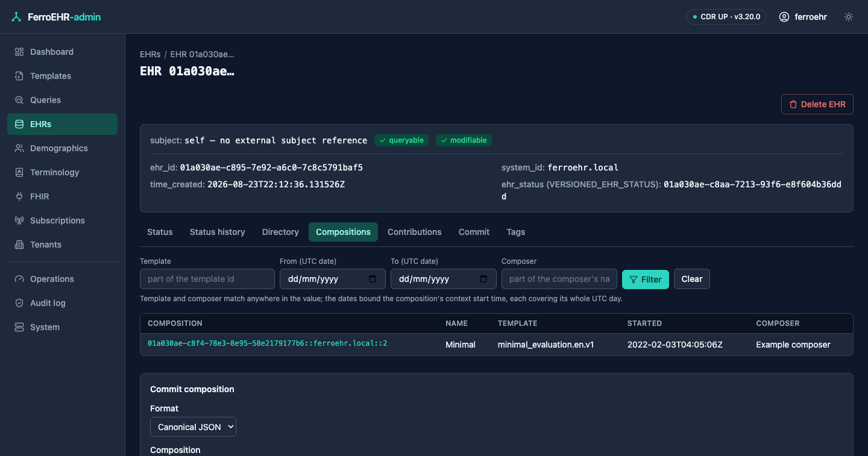Go to EHRs breadcrumb link
868x456 pixels.
[150, 54]
